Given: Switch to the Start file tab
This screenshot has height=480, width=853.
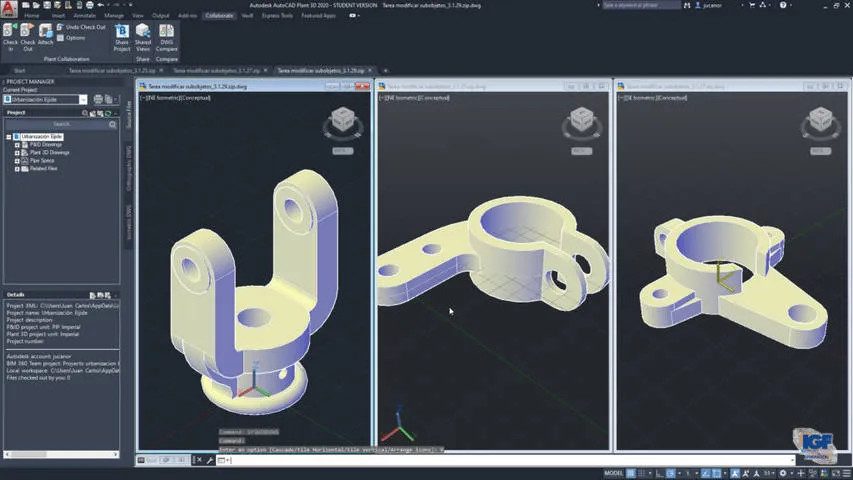Looking at the screenshot, I should pyautogui.click(x=20, y=71).
